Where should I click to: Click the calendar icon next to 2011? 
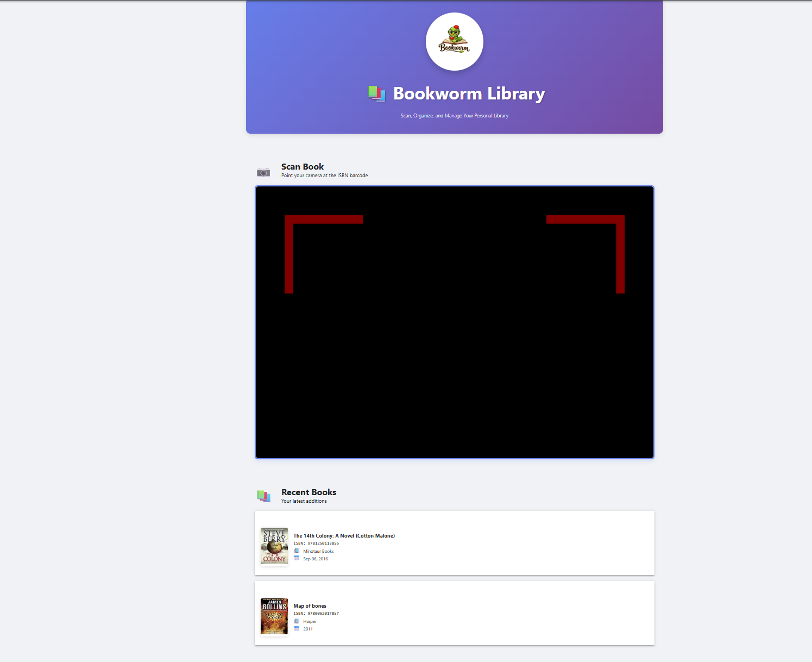(x=297, y=628)
